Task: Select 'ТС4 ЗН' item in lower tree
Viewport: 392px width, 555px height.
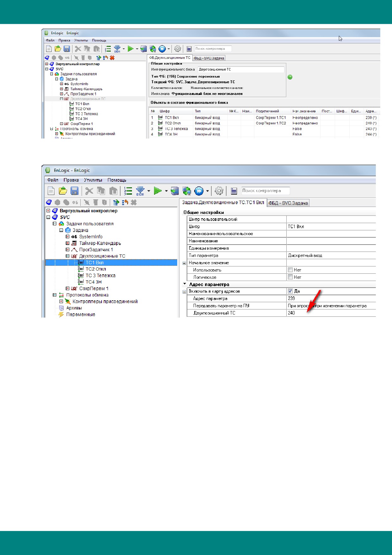Action: click(x=94, y=282)
